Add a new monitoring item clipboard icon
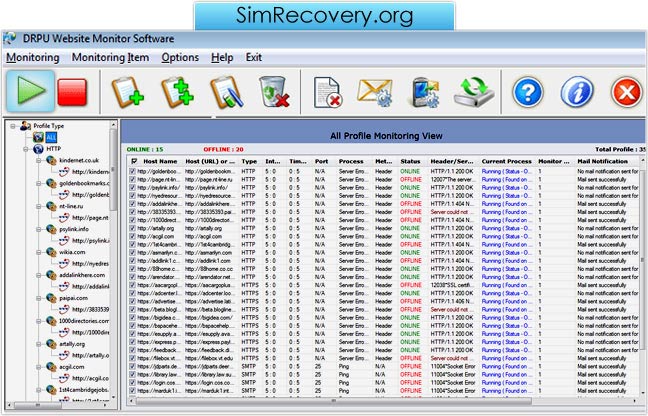This screenshot has height=416, width=648. [x=128, y=92]
